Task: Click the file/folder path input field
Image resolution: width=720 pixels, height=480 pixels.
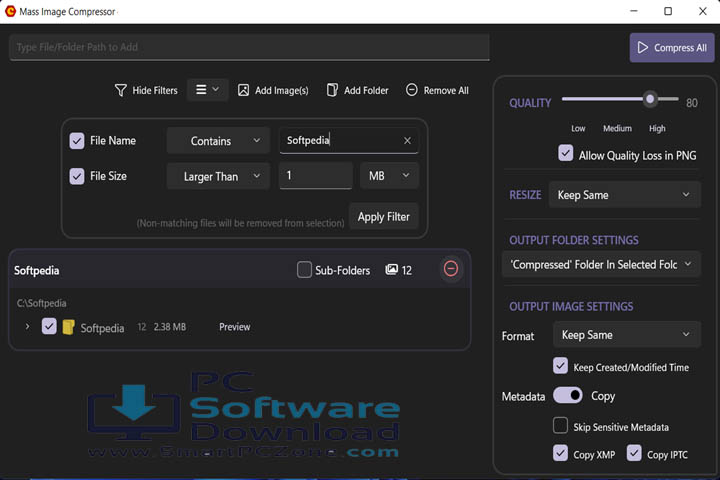Action: pyautogui.click(x=249, y=47)
